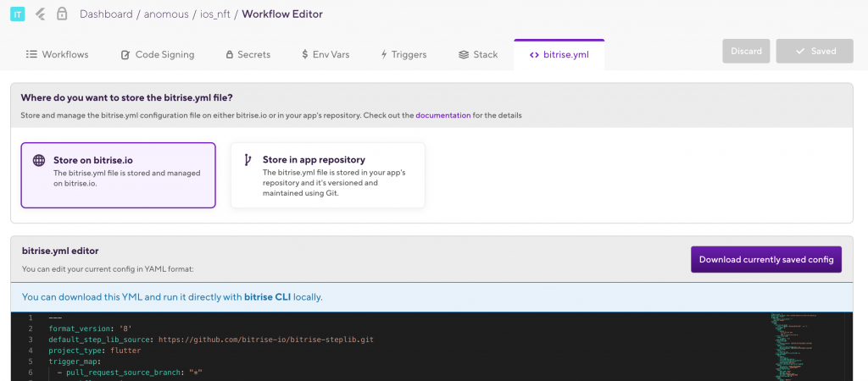Click the teal IT account avatar
The image size is (868, 381).
tap(17, 14)
